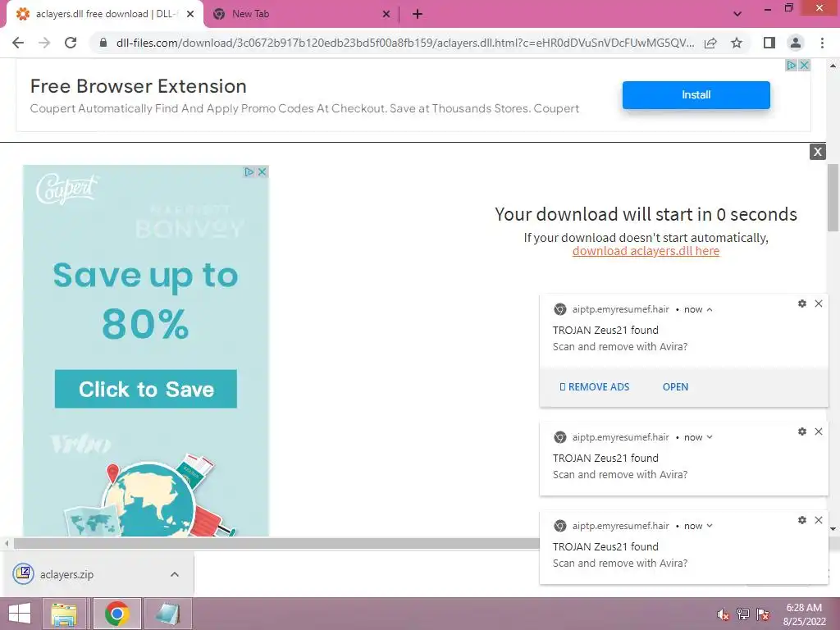Image resolution: width=840 pixels, height=630 pixels.
Task: Click the Coupert logo in side ad
Action: point(67,189)
